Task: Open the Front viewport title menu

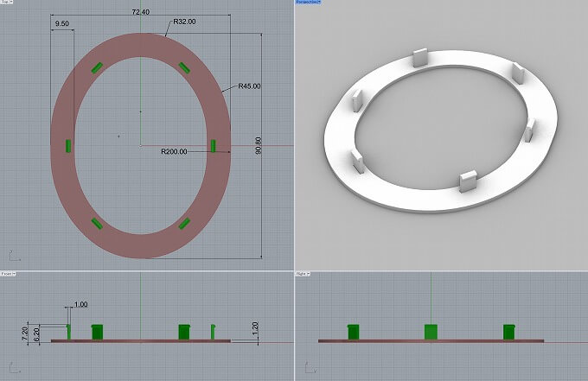Action: coord(7,275)
